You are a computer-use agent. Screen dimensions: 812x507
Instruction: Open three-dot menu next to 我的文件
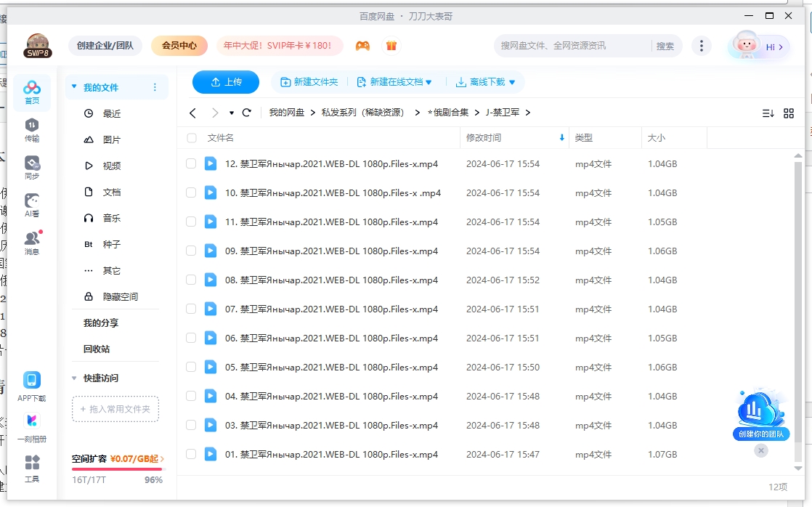point(155,87)
